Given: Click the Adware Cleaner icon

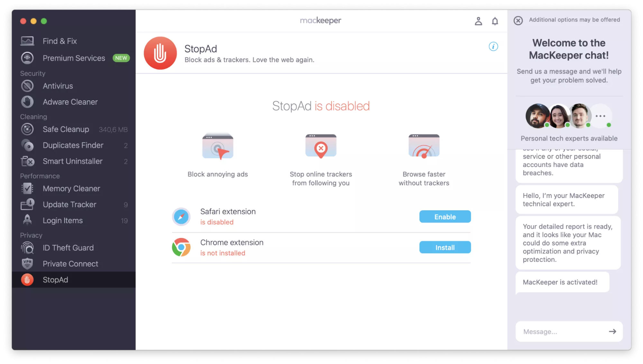Looking at the screenshot, I should pos(27,102).
